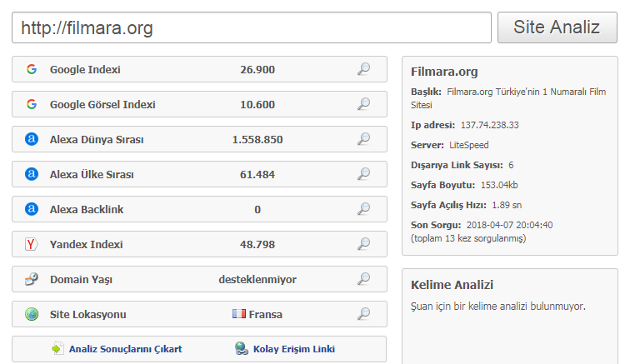Select the page size 153.04kb
This screenshot has height=364, width=620.
(499, 185)
